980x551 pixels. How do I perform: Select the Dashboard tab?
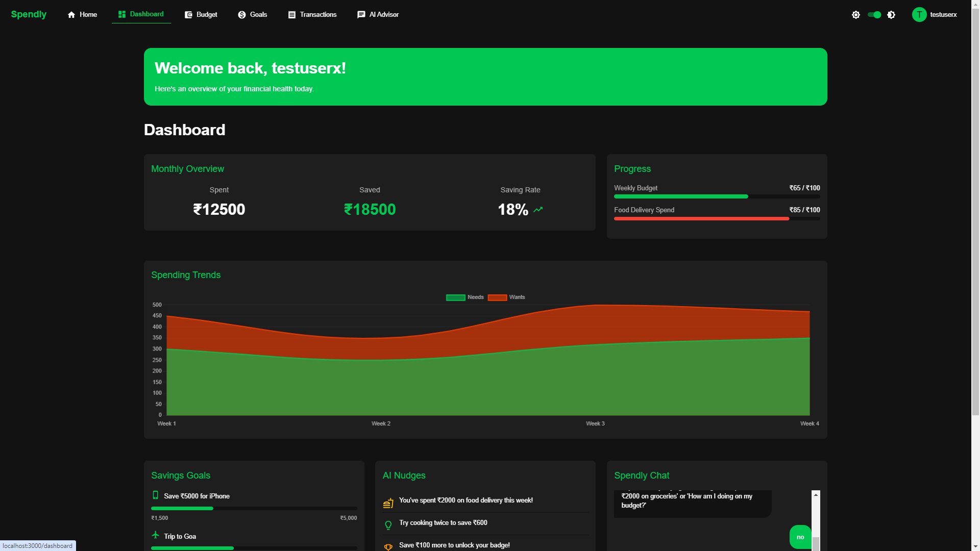point(141,14)
